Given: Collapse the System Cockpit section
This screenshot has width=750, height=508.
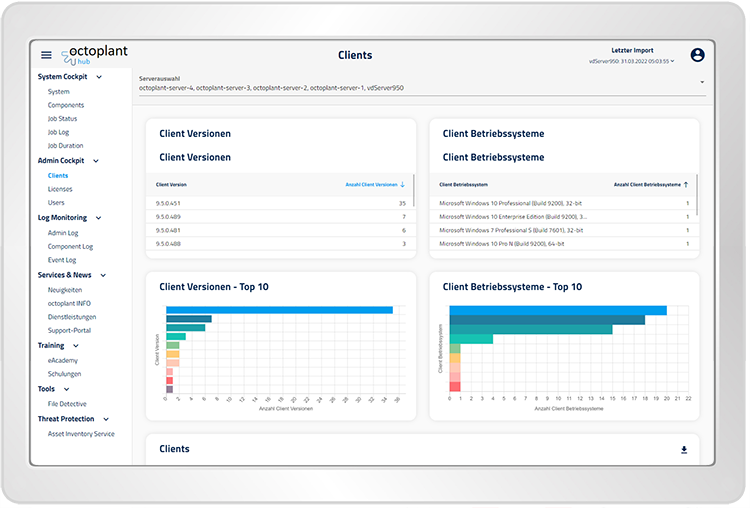Looking at the screenshot, I should (x=97, y=77).
